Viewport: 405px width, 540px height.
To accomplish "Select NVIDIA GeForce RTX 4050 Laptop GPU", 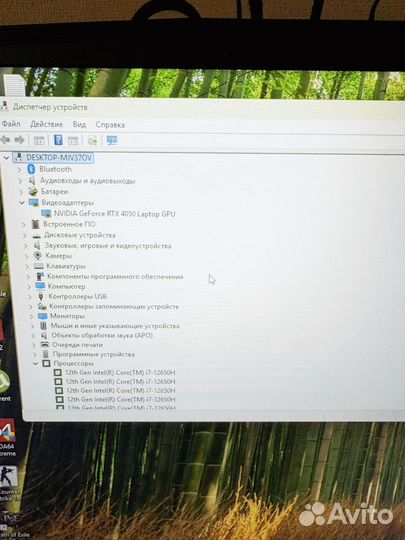I will [x=114, y=214].
